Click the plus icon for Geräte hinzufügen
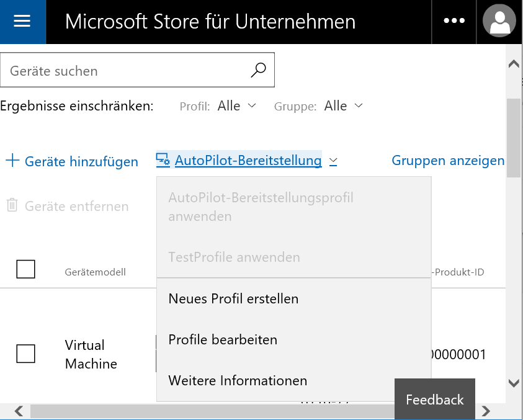This screenshot has height=420, width=523. click(x=12, y=160)
